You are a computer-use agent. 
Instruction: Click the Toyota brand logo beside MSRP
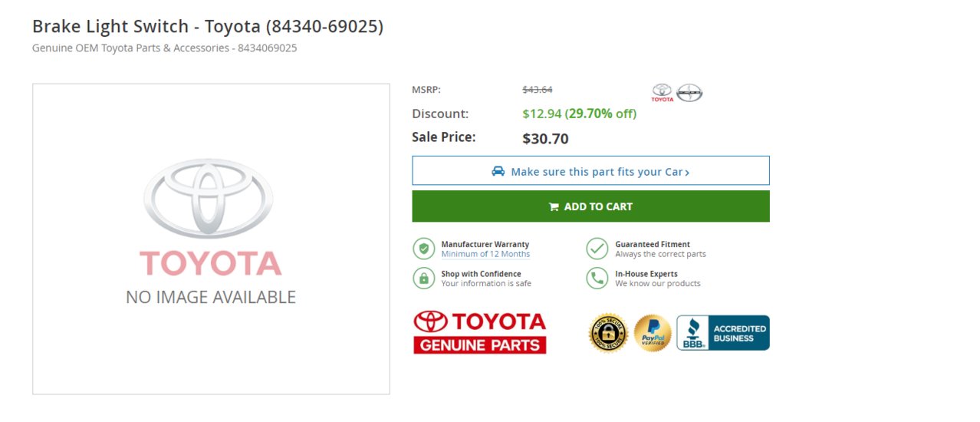(x=662, y=93)
